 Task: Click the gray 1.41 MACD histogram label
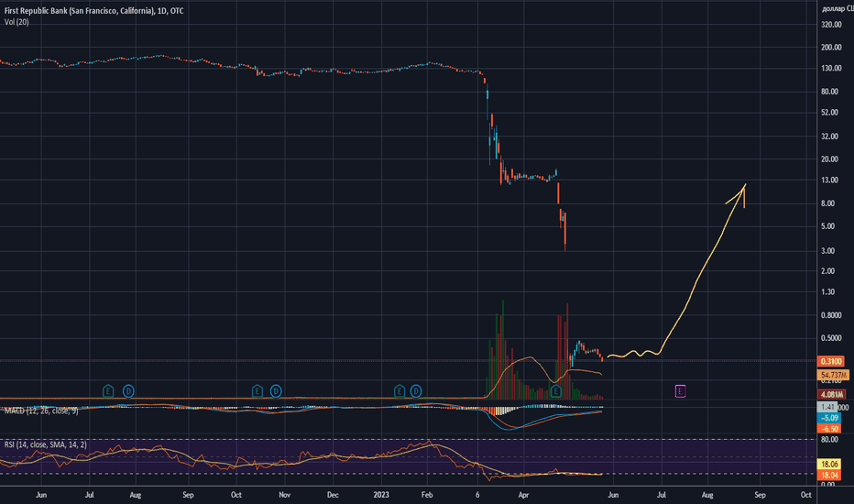pos(827,407)
